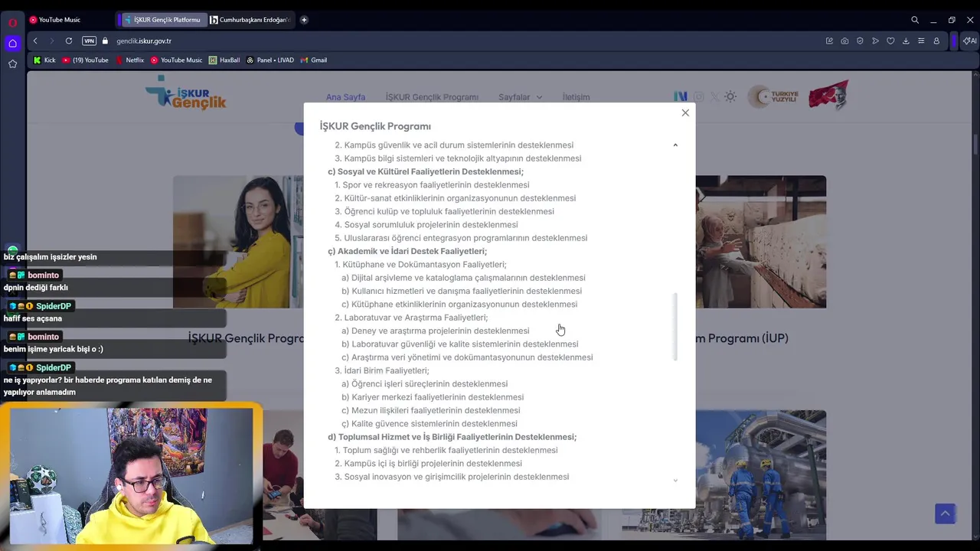Click '3. İdari Birim Faaliyetleri;'
Screen dimensions: 980x551
point(382,370)
